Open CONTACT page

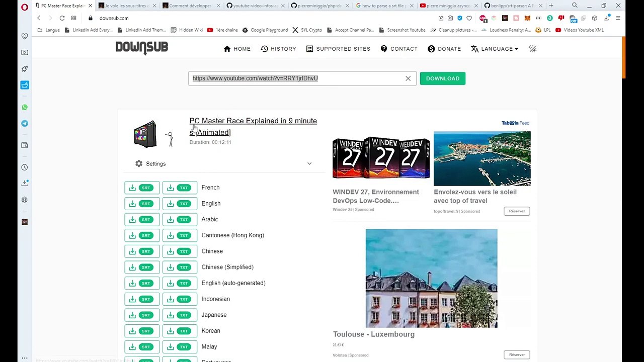click(399, 49)
